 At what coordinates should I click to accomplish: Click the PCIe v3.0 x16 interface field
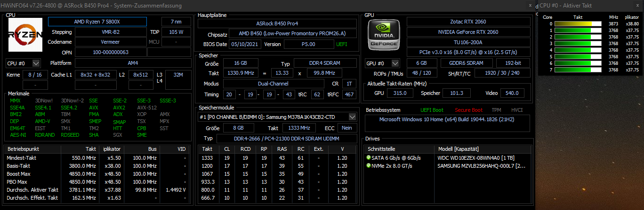467,52
